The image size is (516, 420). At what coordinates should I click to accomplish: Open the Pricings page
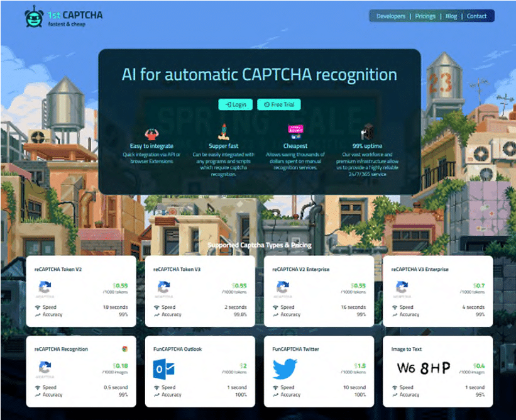(x=425, y=16)
